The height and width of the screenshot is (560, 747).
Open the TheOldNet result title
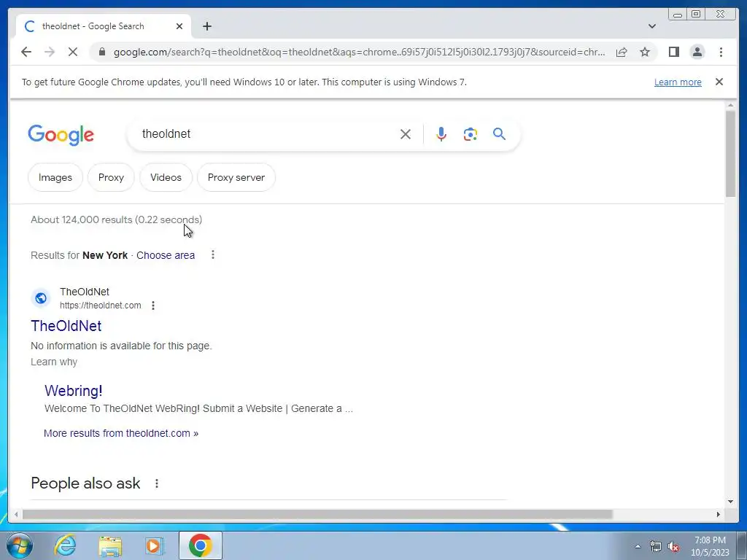(x=66, y=326)
